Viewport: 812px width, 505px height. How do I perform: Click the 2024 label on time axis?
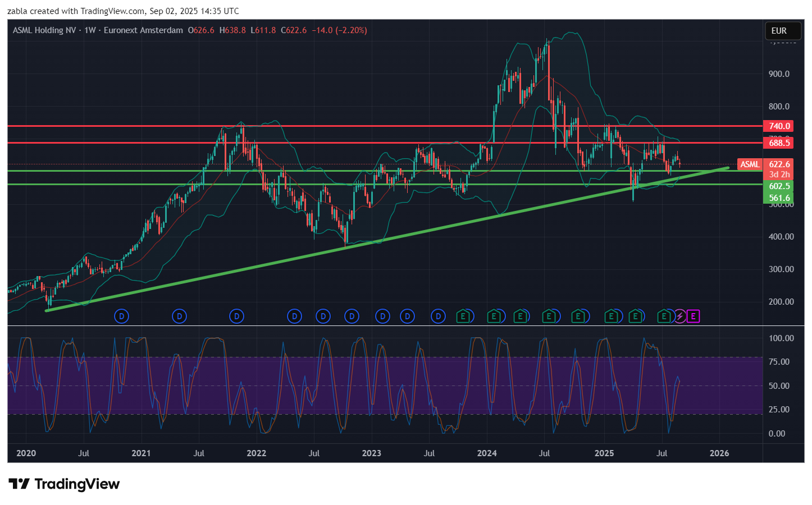(487, 453)
